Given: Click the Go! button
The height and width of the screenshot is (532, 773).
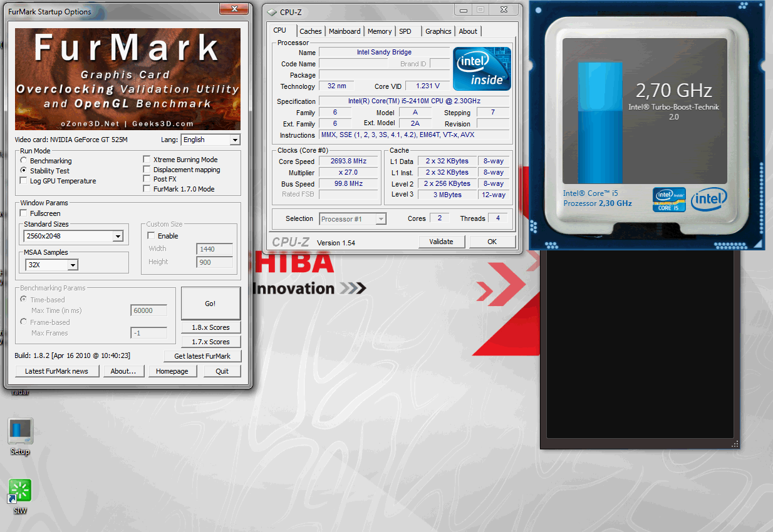Looking at the screenshot, I should [x=210, y=304].
